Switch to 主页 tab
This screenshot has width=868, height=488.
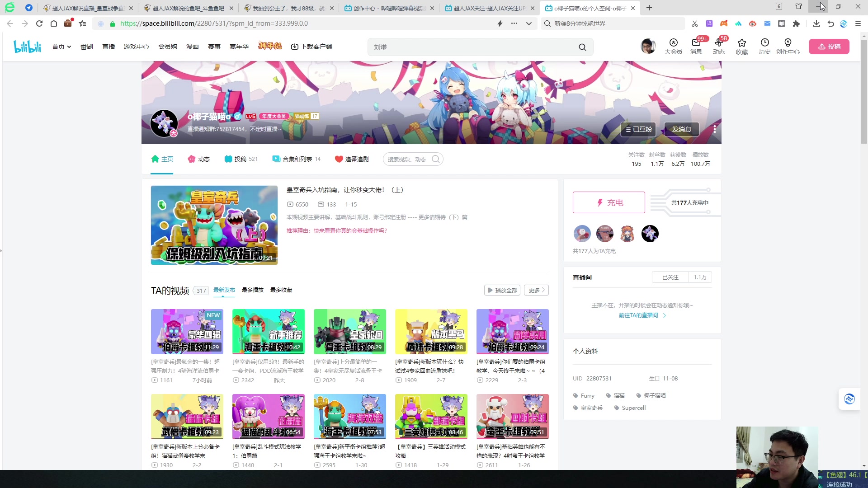(162, 159)
